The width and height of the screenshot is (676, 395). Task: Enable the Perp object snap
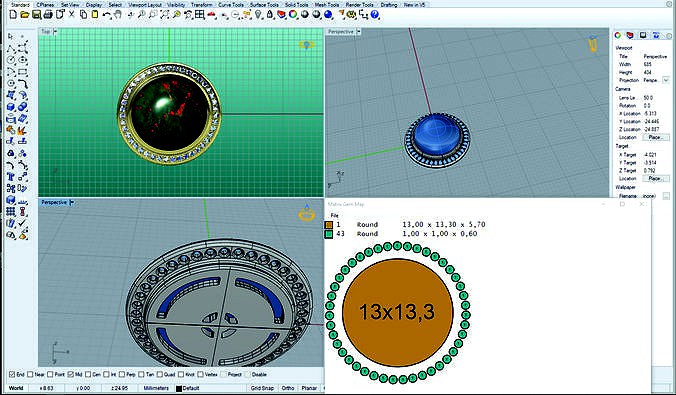[x=122, y=374]
